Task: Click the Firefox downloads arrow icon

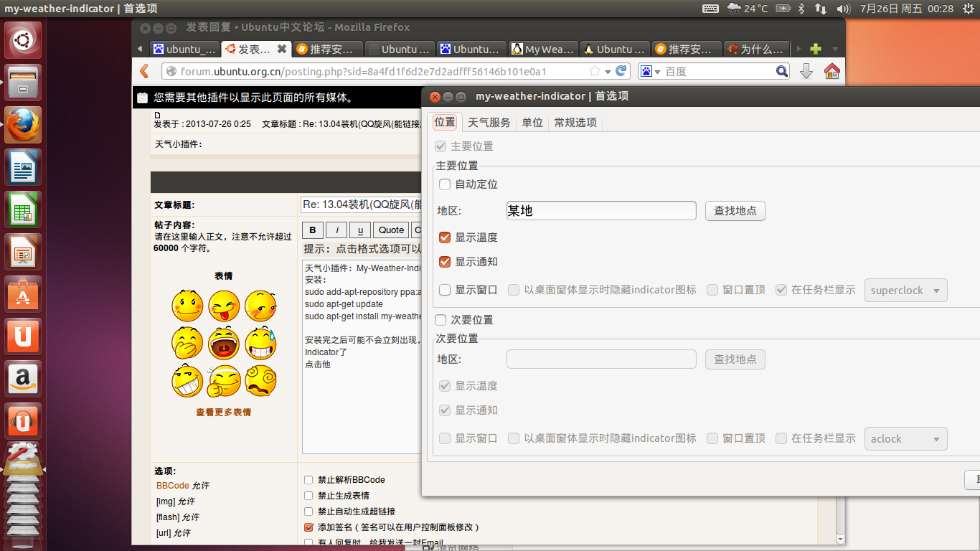Action: tap(806, 71)
